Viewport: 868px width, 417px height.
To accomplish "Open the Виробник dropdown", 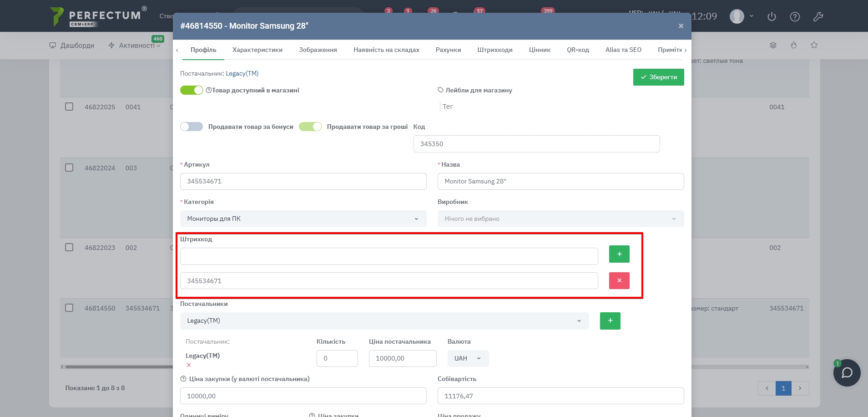I will (560, 219).
